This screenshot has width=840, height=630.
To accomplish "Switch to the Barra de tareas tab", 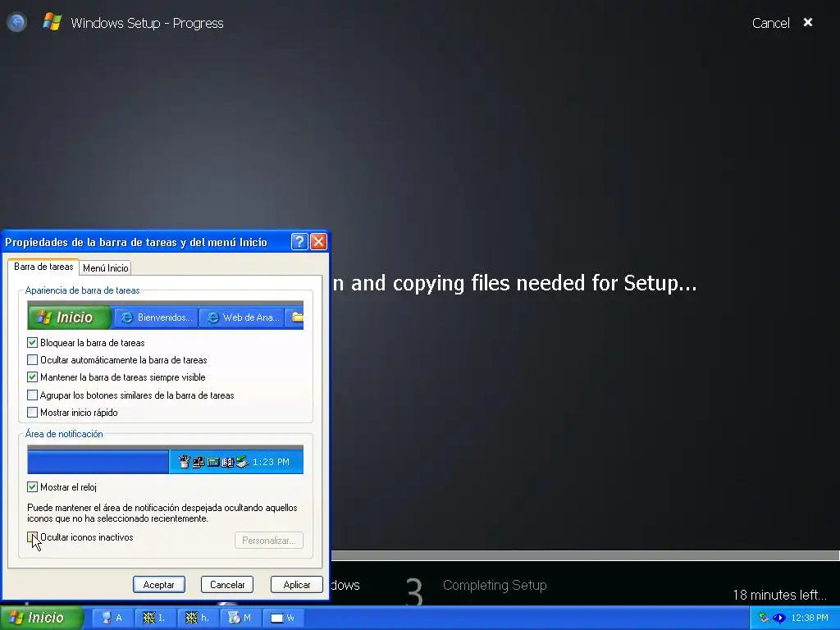I will point(43,267).
